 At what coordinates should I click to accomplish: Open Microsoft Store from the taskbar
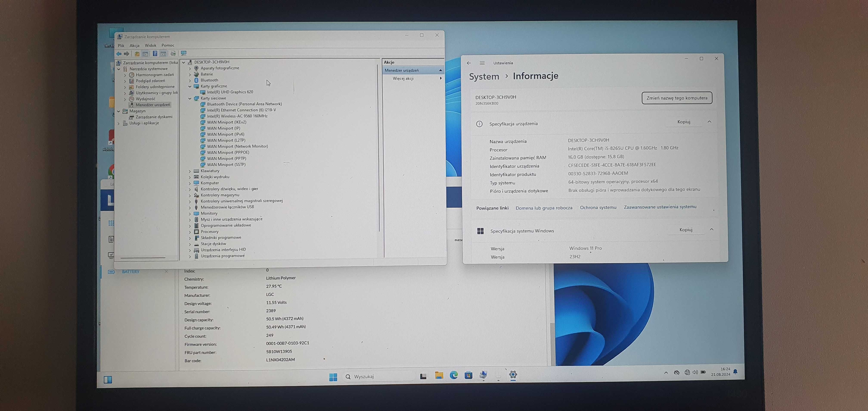(x=468, y=375)
